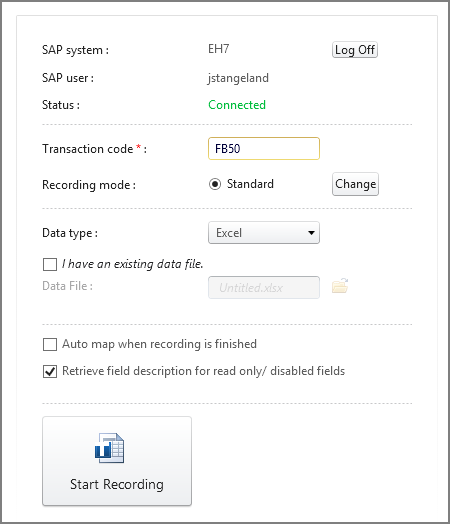The image size is (450, 524).
Task: Click the Start Recording button
Action: 117,461
